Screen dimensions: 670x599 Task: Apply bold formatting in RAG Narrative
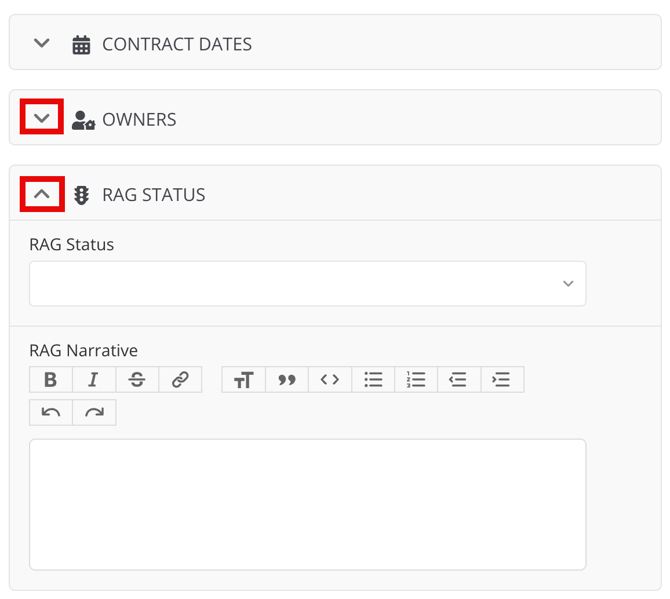click(x=51, y=379)
